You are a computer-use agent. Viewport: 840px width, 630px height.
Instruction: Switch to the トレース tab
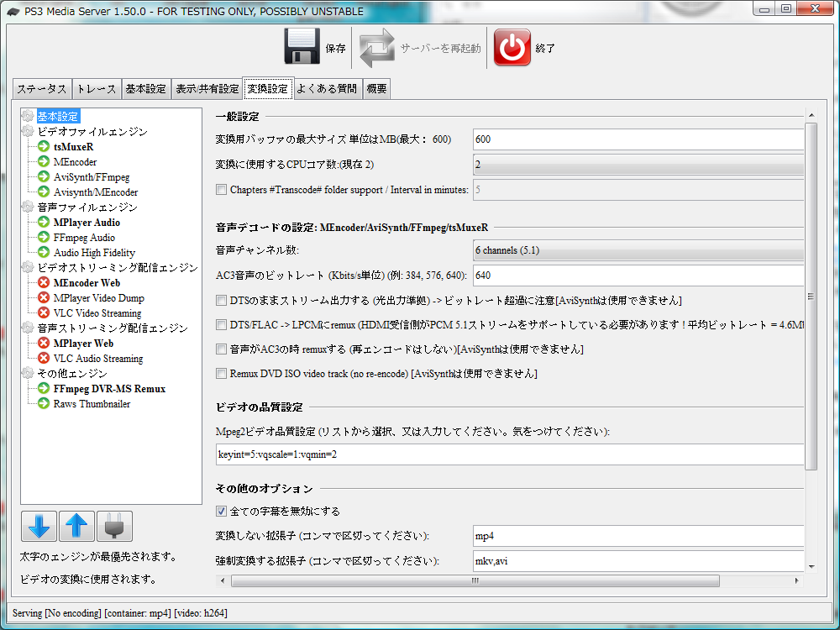[x=97, y=89]
